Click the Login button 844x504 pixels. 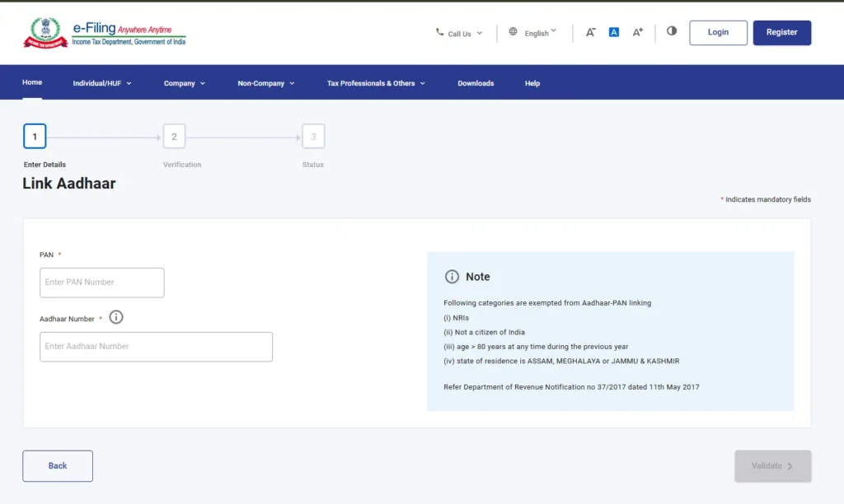pyautogui.click(x=718, y=32)
